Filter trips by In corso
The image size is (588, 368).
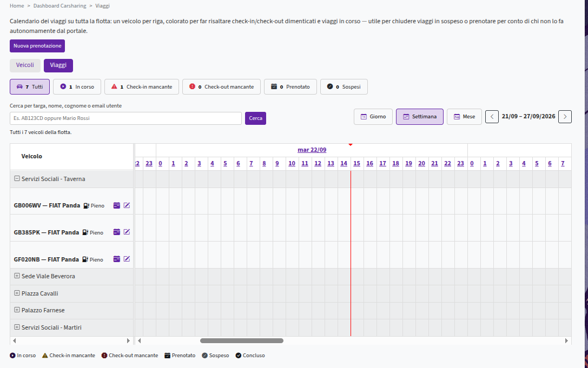click(x=77, y=86)
